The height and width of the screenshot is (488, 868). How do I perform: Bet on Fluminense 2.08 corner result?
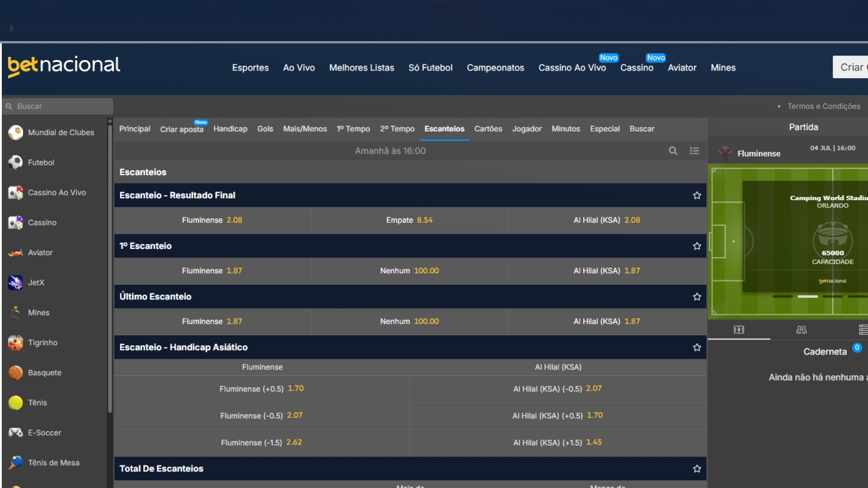tap(212, 220)
